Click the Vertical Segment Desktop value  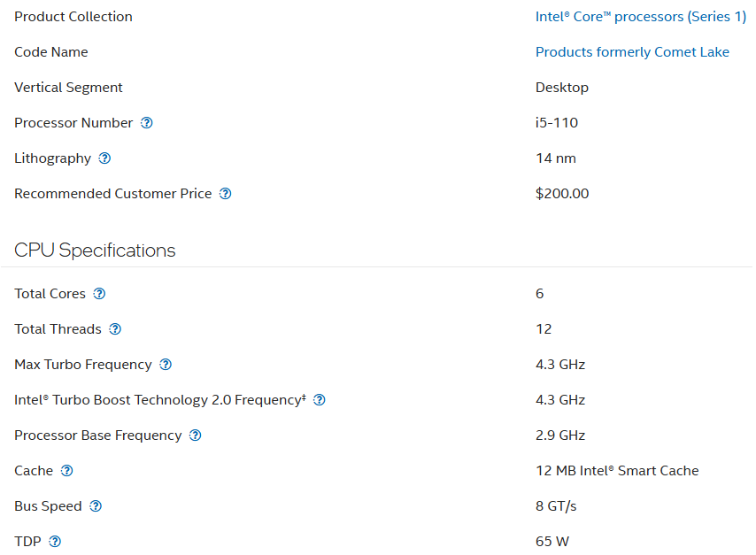562,88
